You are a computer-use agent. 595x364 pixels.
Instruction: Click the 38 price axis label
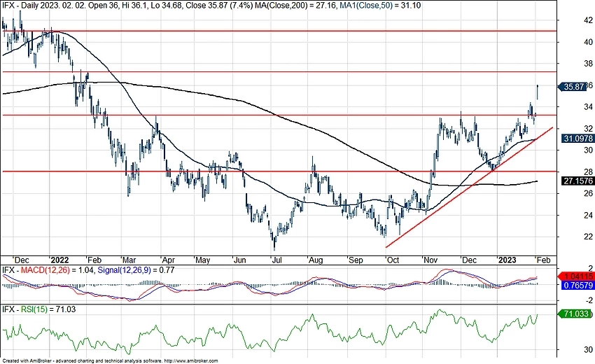(588, 64)
